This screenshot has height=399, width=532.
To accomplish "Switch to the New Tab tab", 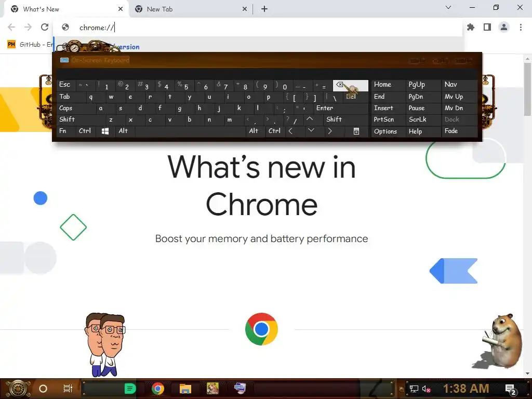I will click(190, 9).
